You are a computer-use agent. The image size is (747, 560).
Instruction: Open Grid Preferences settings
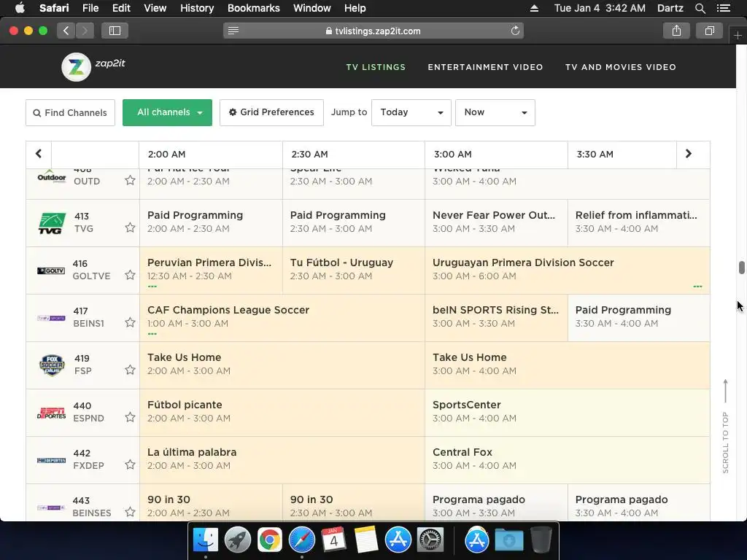[271, 112]
